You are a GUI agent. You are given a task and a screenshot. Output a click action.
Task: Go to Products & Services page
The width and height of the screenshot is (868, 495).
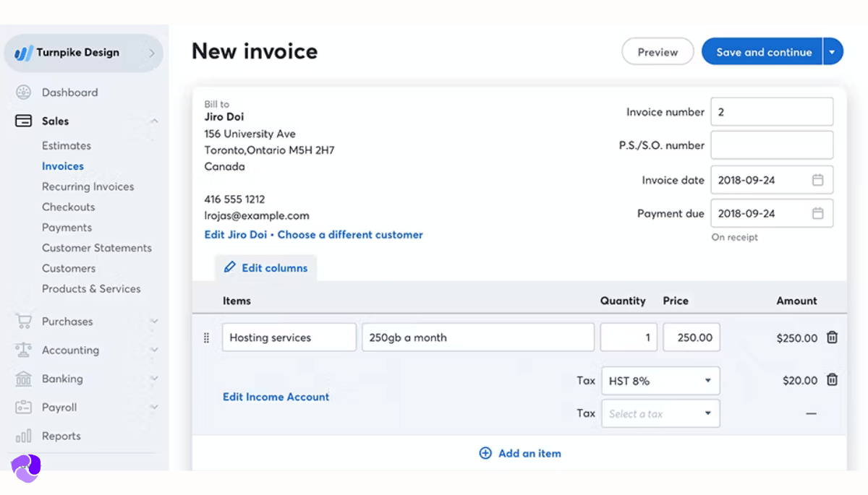coord(91,288)
